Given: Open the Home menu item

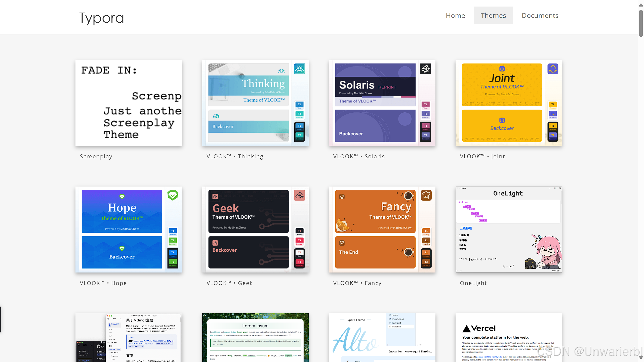Looking at the screenshot, I should tap(455, 15).
